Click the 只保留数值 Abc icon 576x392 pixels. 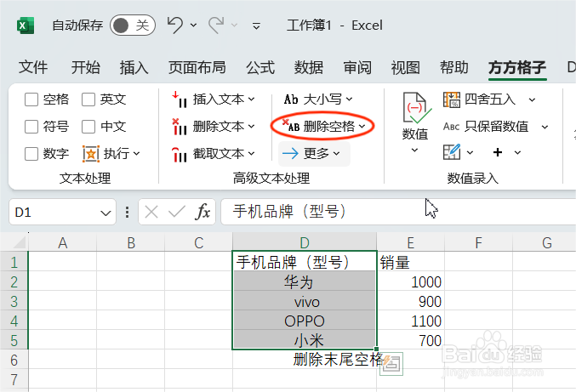coord(452,127)
